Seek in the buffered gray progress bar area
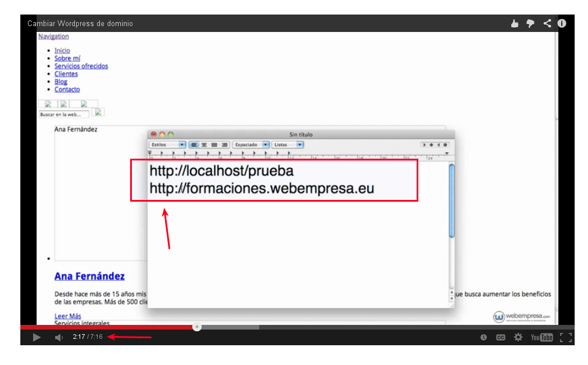 pos(230,327)
